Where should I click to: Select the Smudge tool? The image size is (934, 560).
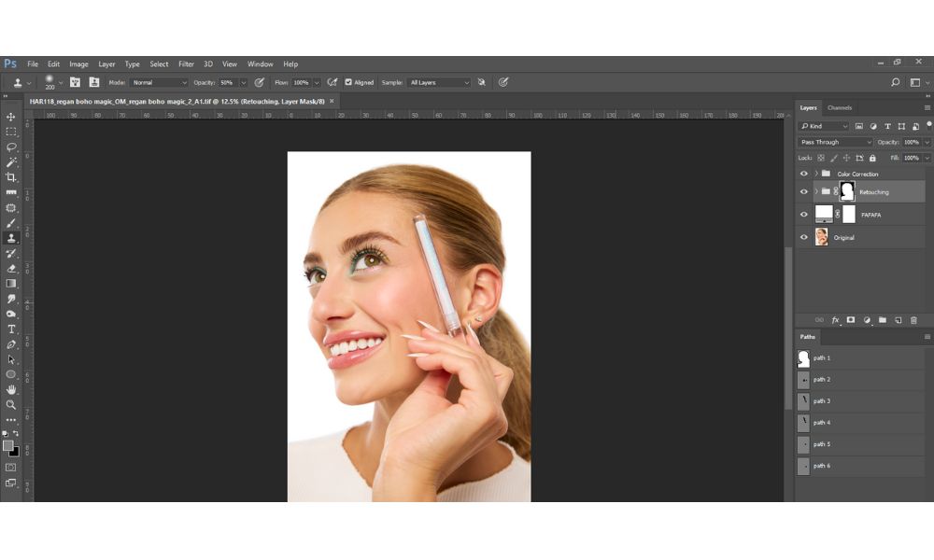click(x=10, y=299)
